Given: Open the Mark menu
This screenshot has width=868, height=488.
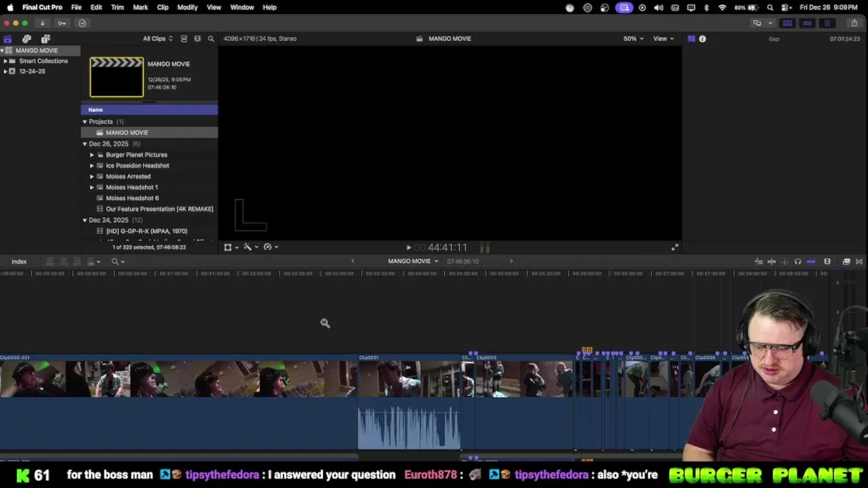Looking at the screenshot, I should (x=140, y=7).
